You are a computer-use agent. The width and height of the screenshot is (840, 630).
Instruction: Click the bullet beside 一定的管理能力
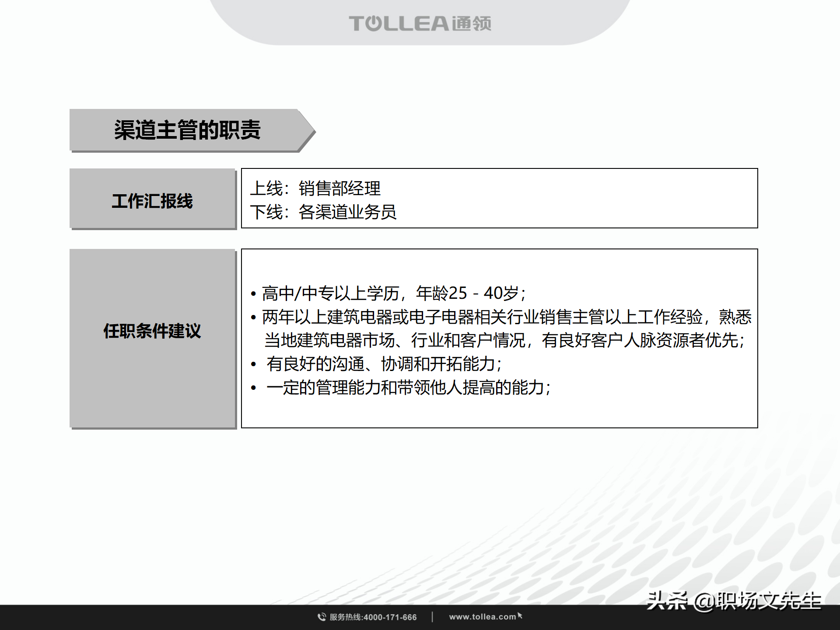[x=254, y=387]
